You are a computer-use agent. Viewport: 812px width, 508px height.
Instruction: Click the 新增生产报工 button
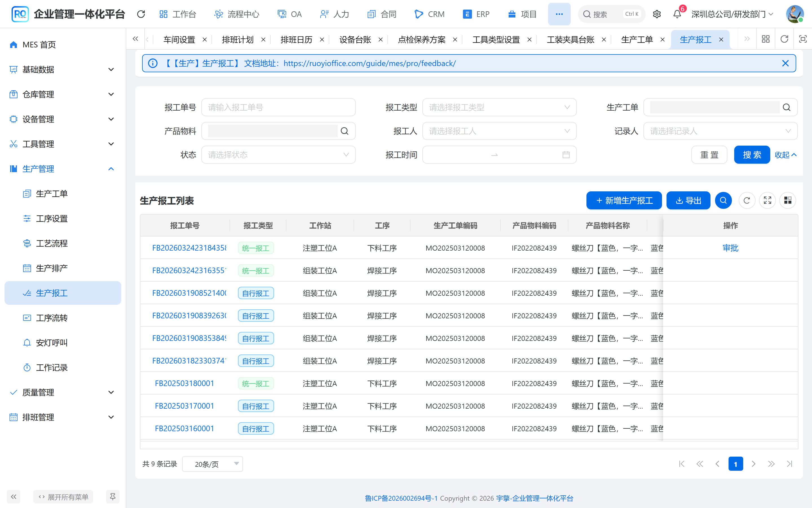click(x=624, y=201)
